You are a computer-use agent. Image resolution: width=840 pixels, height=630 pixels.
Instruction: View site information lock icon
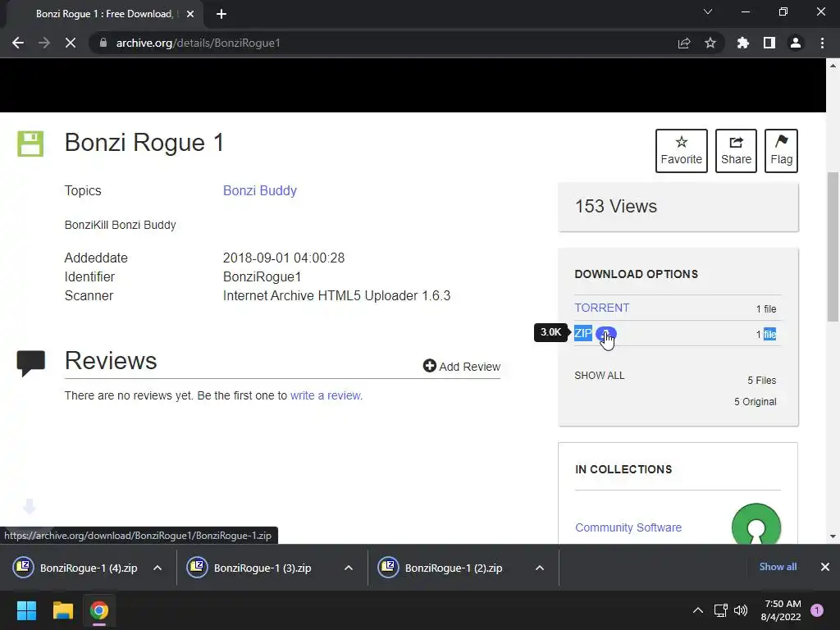click(103, 43)
